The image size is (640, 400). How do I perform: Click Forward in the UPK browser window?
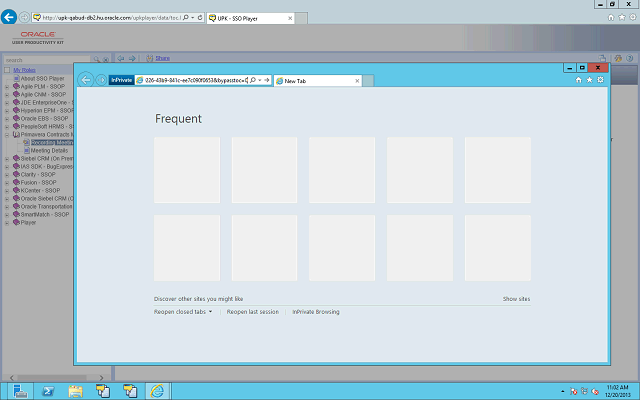coord(24,17)
